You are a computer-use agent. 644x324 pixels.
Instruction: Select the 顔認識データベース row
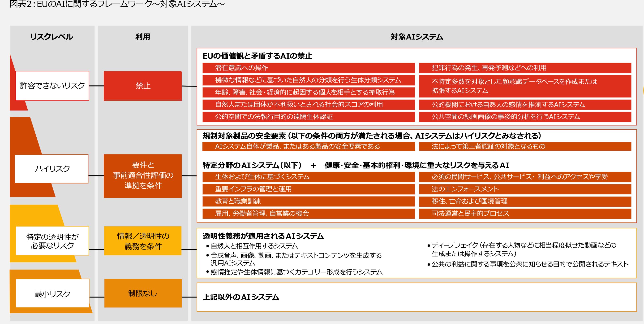(x=525, y=86)
